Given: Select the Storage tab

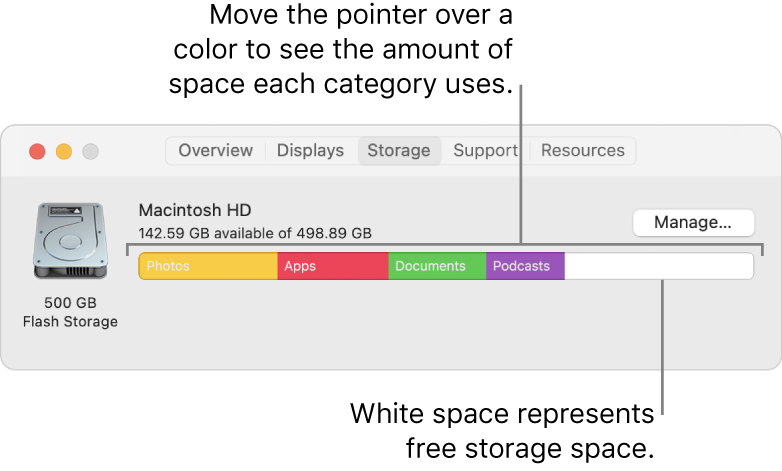Looking at the screenshot, I should click(x=398, y=151).
